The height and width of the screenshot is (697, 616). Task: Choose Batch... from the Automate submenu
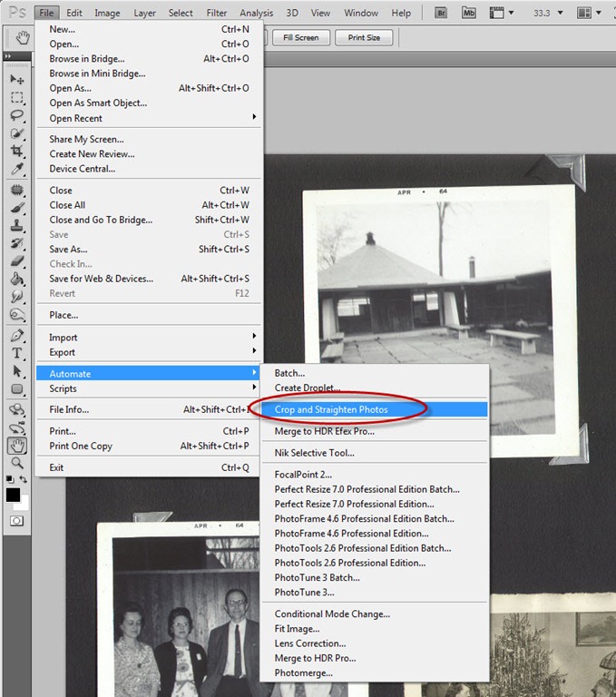374,373
